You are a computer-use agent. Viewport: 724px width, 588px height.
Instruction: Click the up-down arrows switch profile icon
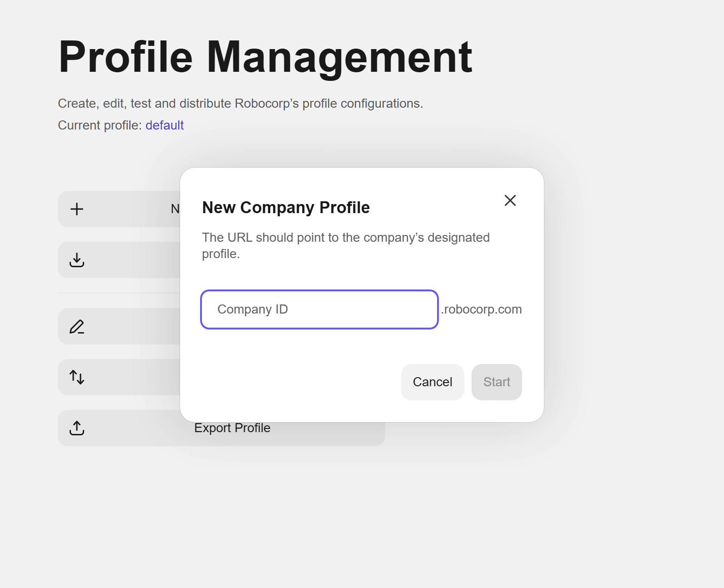[x=77, y=377]
